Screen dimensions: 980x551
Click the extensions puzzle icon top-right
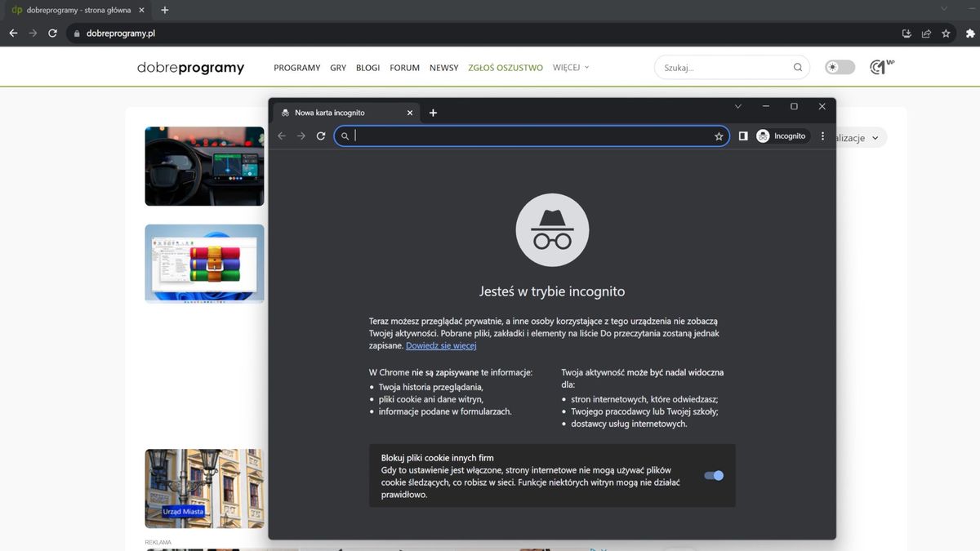(x=970, y=33)
